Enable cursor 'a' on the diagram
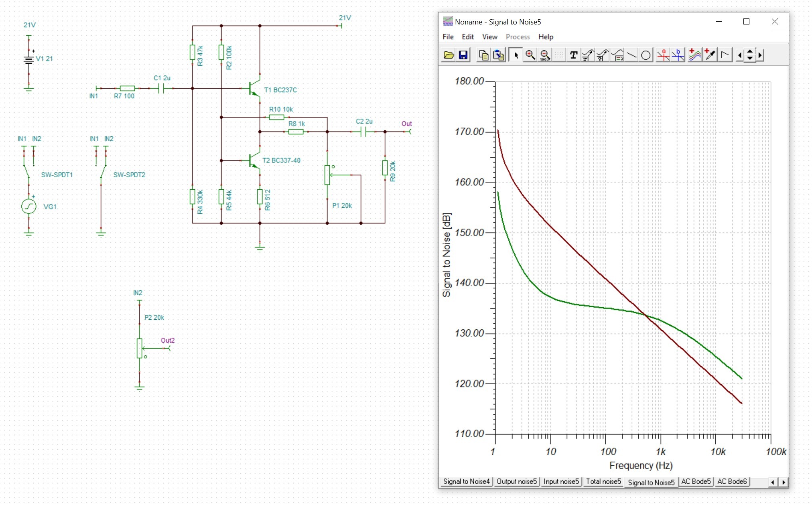Image resolution: width=812 pixels, height=505 pixels. [663, 55]
